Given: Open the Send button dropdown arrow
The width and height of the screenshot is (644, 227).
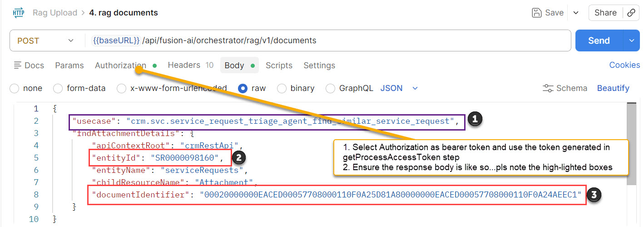Looking at the screenshot, I should (x=631, y=40).
